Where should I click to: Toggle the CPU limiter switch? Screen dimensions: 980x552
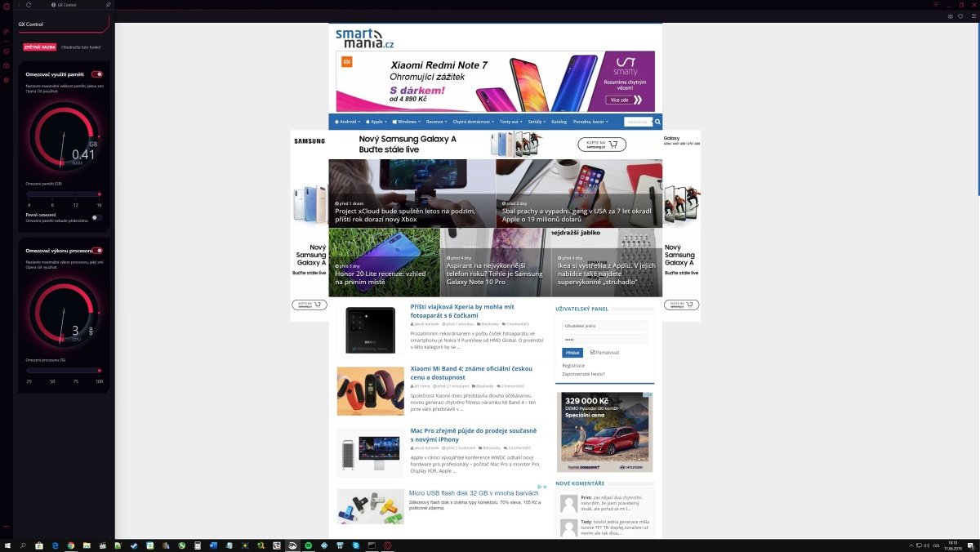pyautogui.click(x=96, y=250)
